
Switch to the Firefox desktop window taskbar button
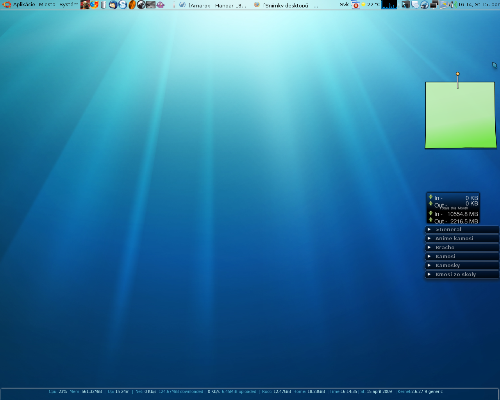(x=284, y=5)
